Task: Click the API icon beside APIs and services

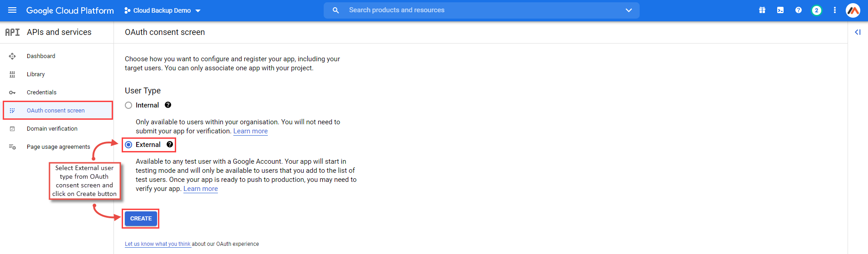Action: tap(12, 32)
